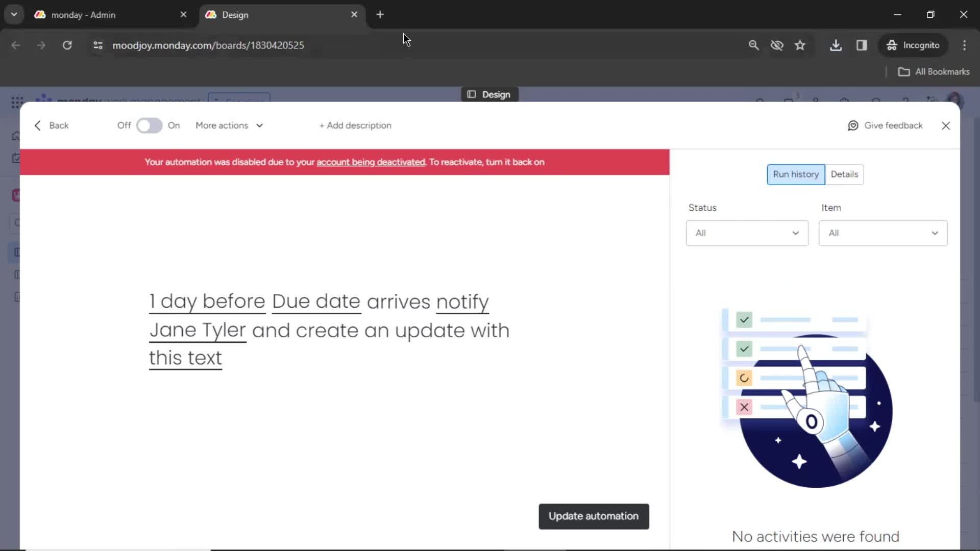Switch to the Run history tab
The image size is (980, 551).
[796, 174]
